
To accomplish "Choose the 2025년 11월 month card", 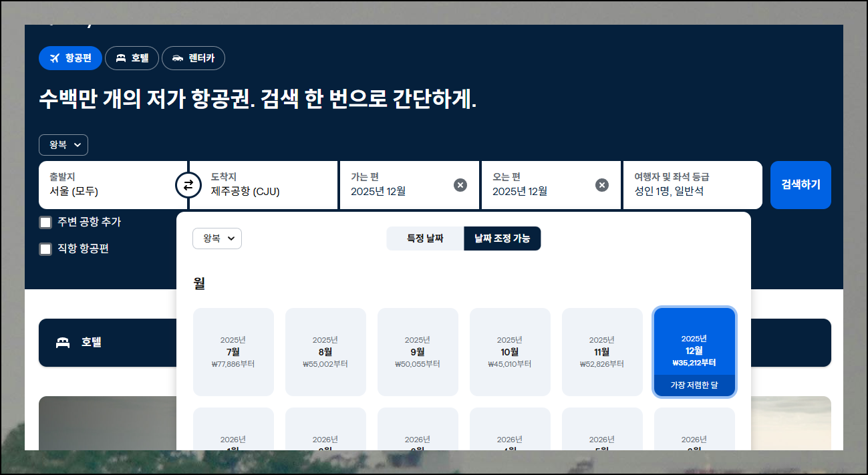I will (602, 352).
